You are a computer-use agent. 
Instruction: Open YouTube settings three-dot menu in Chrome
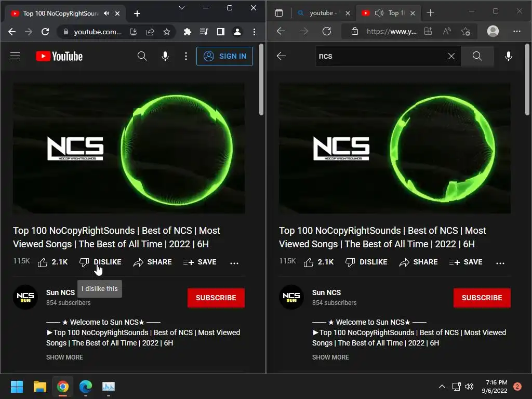pos(185,56)
